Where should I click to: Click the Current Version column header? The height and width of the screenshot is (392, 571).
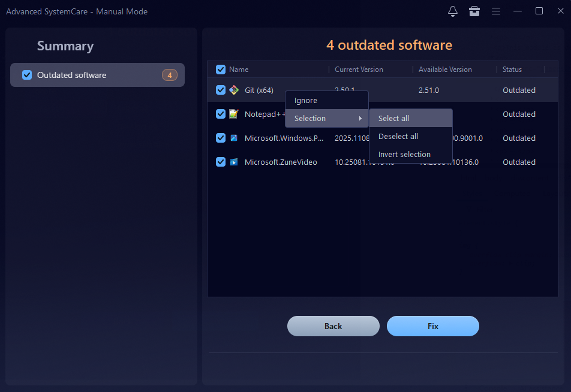tap(359, 70)
